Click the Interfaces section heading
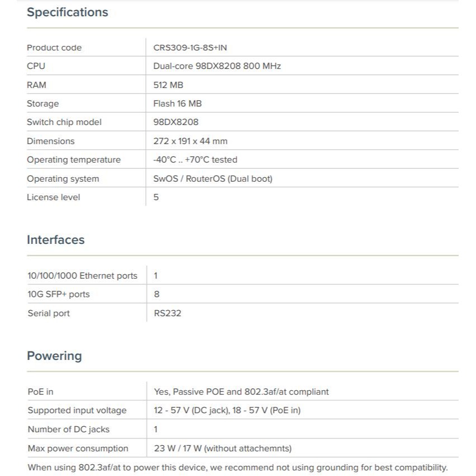 point(56,240)
